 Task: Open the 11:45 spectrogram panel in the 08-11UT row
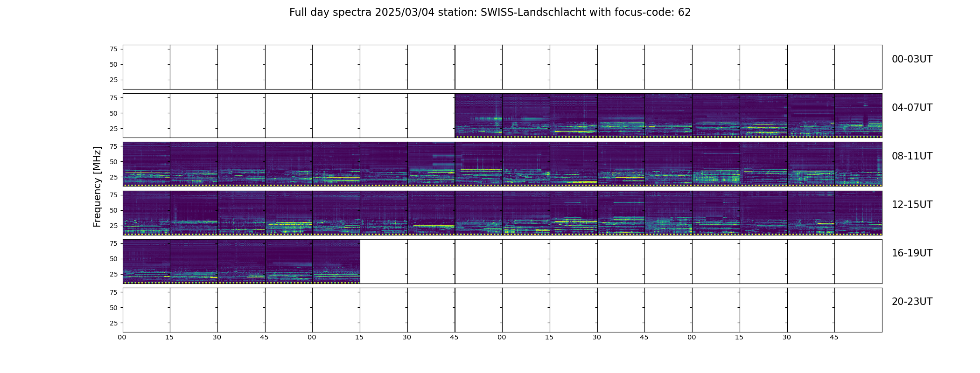(858, 164)
